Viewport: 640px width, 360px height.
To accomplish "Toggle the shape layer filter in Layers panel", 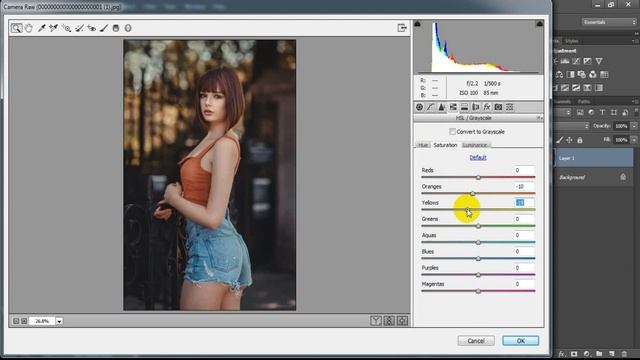I will tap(613, 112).
